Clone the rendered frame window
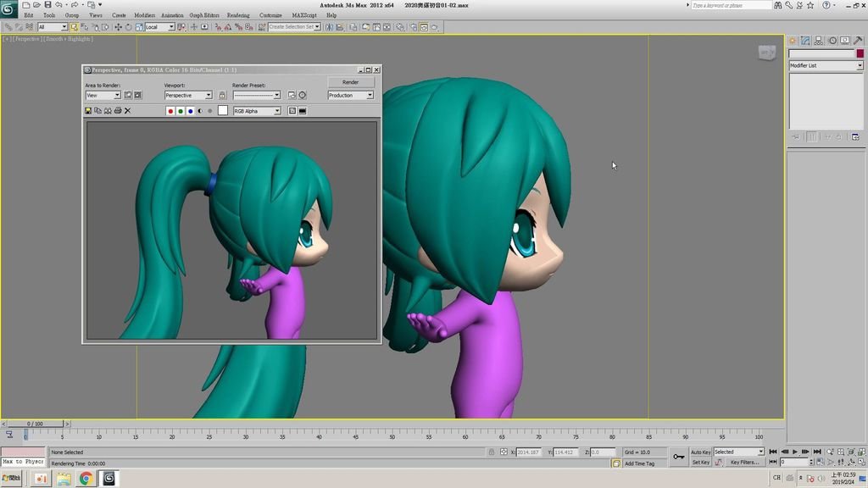Screen dimensions: 868x488 (108, 111)
